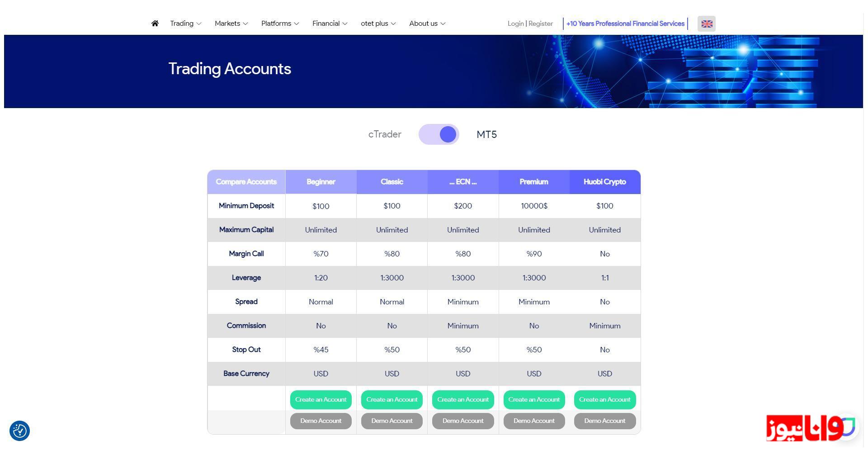
Task: Expand the Platforms menu
Action: (280, 24)
